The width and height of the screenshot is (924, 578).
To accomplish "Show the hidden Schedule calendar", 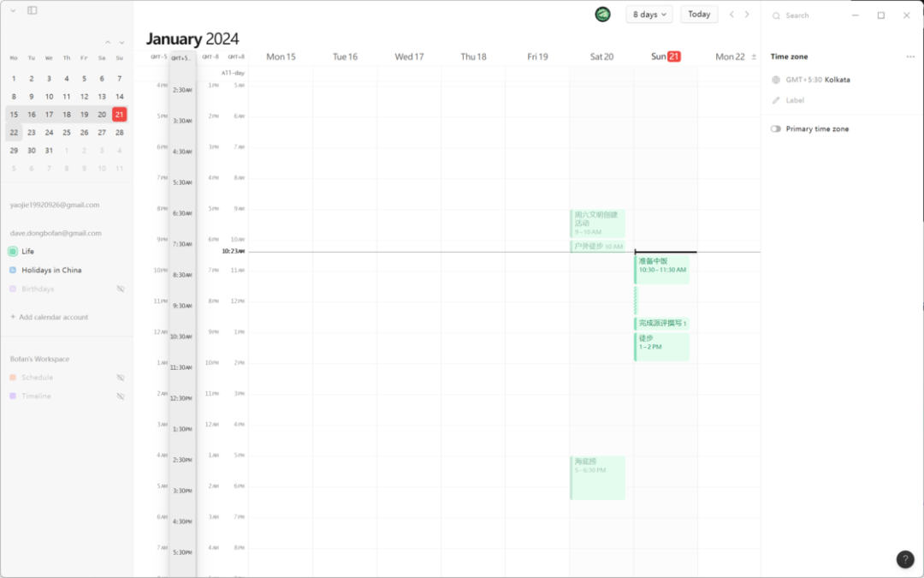I will tap(121, 378).
